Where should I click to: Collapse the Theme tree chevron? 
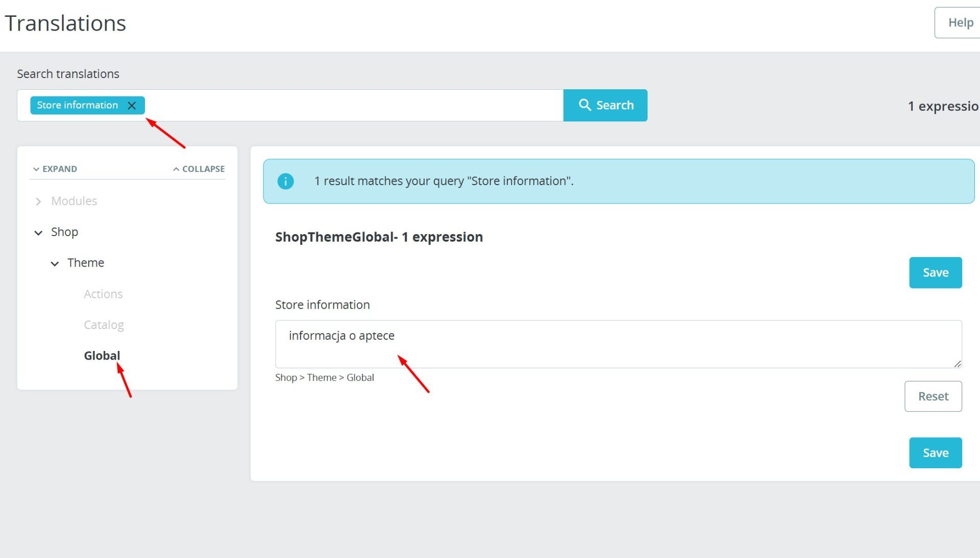click(x=55, y=264)
